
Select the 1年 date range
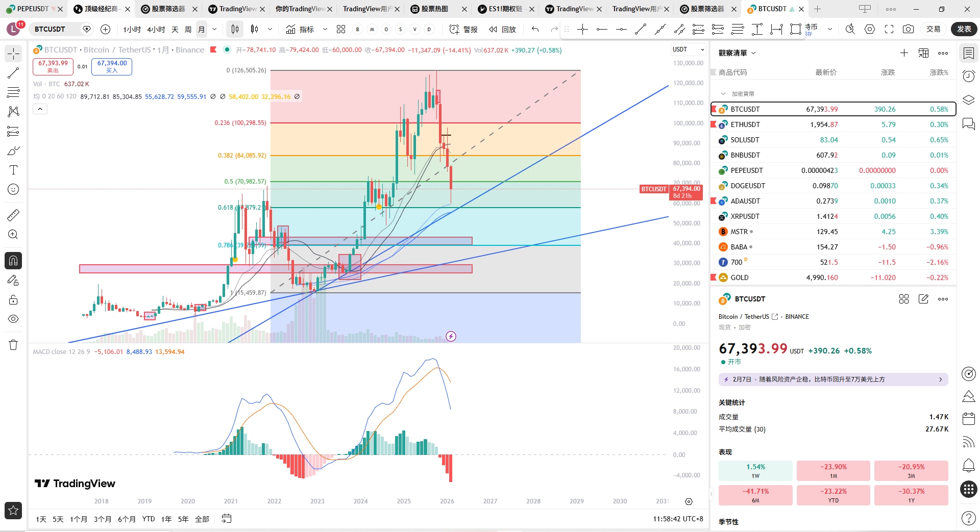pyautogui.click(x=166, y=519)
